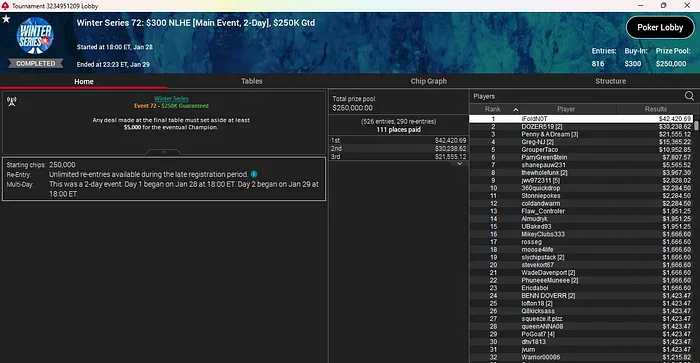This screenshot has width=700, height=363.
Task: Select player row lofton18 [2]
Action: [581, 303]
